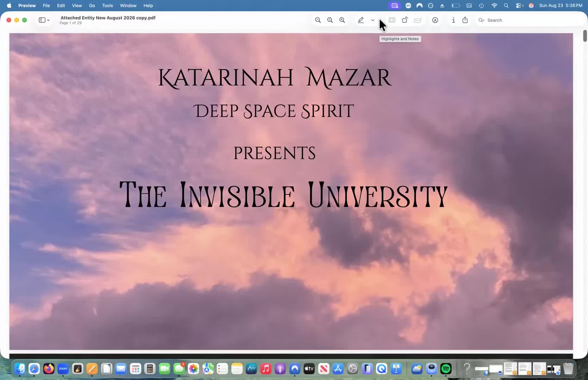Screen dimensions: 588x380
Task: Open Spotlight search in menu bar
Action: [506, 6]
